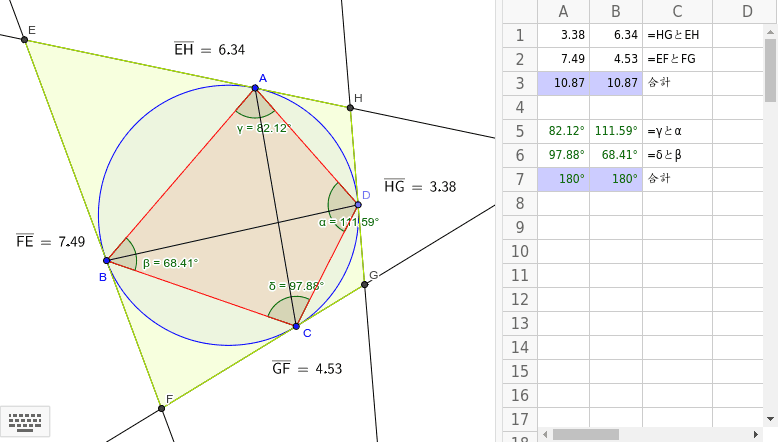Select the EH = 6.34 length label
The height and width of the screenshot is (444, 780).
[209, 49]
